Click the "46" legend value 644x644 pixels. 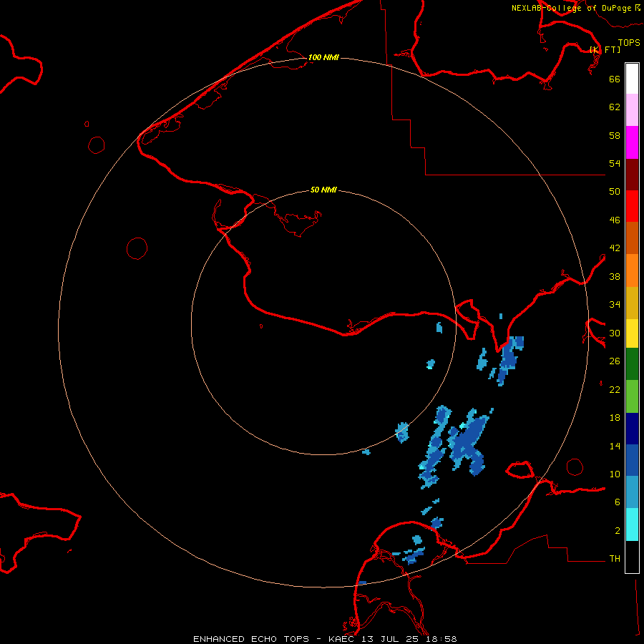[x=615, y=220]
